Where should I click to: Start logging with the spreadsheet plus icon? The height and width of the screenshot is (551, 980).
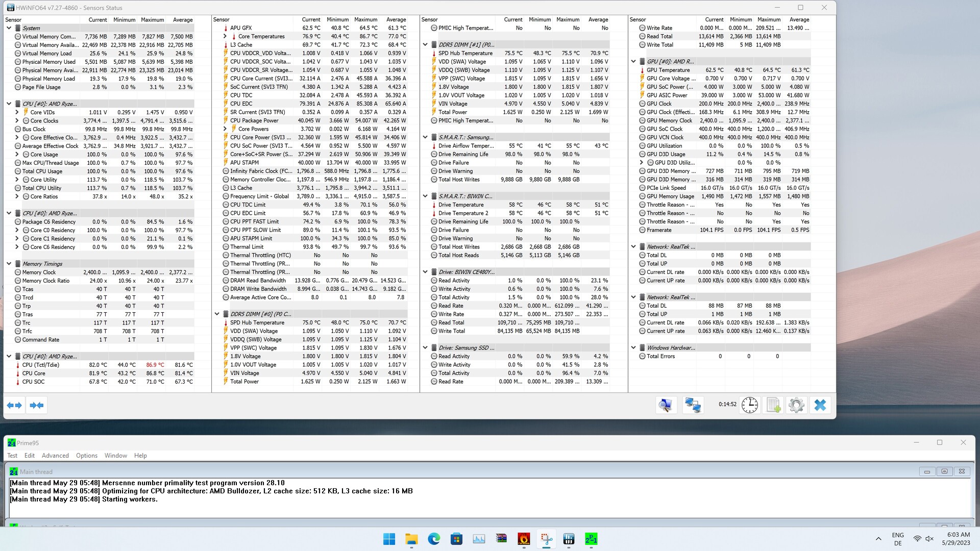tap(773, 405)
